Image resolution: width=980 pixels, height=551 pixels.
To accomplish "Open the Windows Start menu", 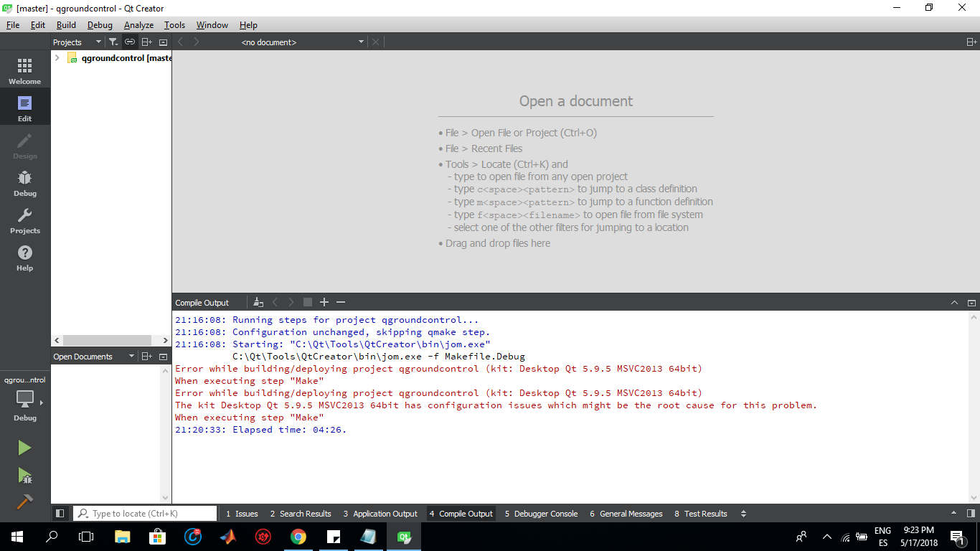I will click(x=17, y=536).
